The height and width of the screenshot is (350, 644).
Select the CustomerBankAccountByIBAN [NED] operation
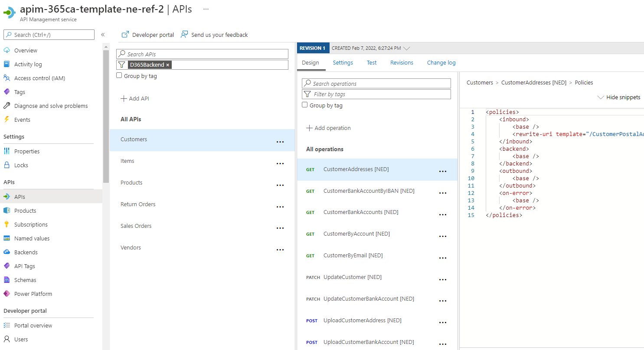click(377, 191)
